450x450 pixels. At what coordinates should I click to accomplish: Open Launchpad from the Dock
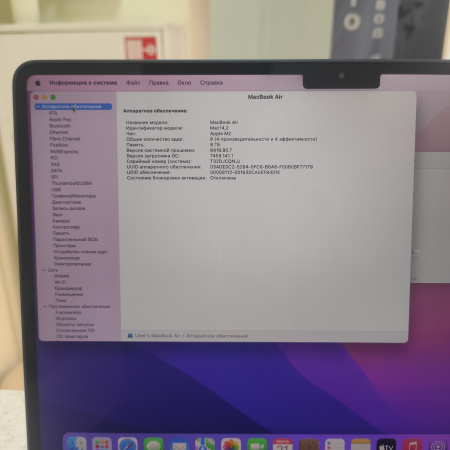click(102, 444)
